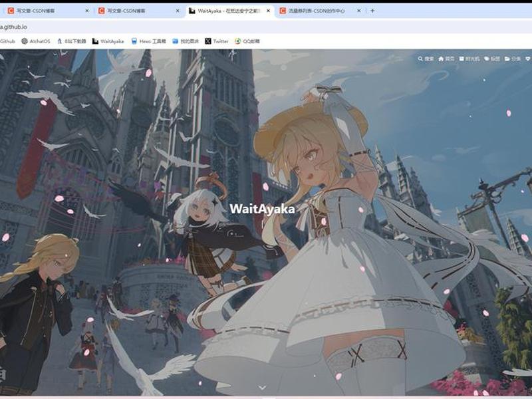Switch to the 流量券列表-CSDN创作中心 tab
The width and height of the screenshot is (532, 399).
click(x=321, y=11)
